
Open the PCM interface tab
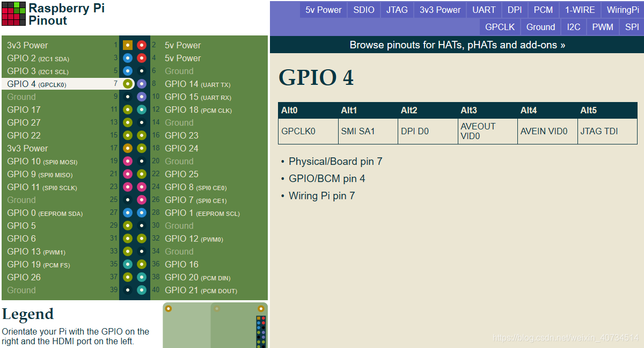click(x=543, y=10)
